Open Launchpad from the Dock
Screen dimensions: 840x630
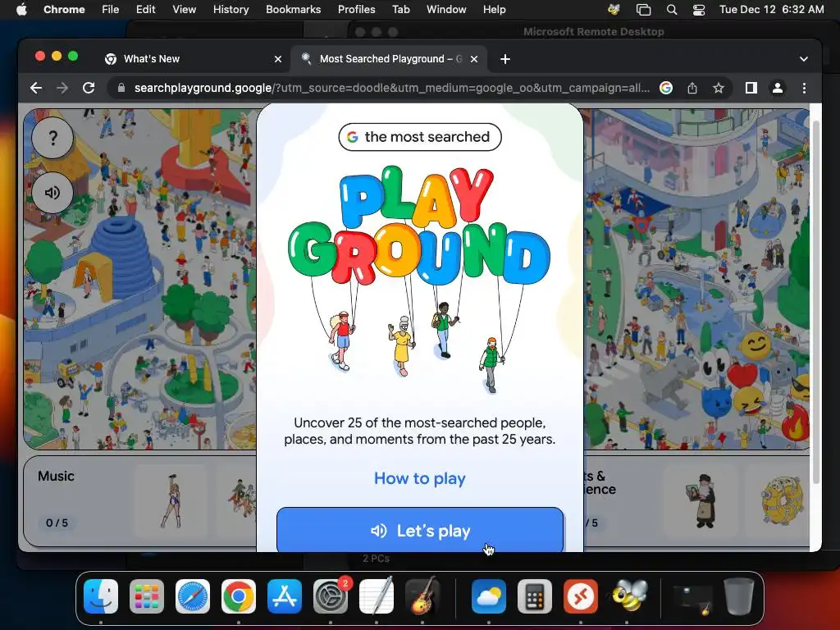tap(147, 596)
